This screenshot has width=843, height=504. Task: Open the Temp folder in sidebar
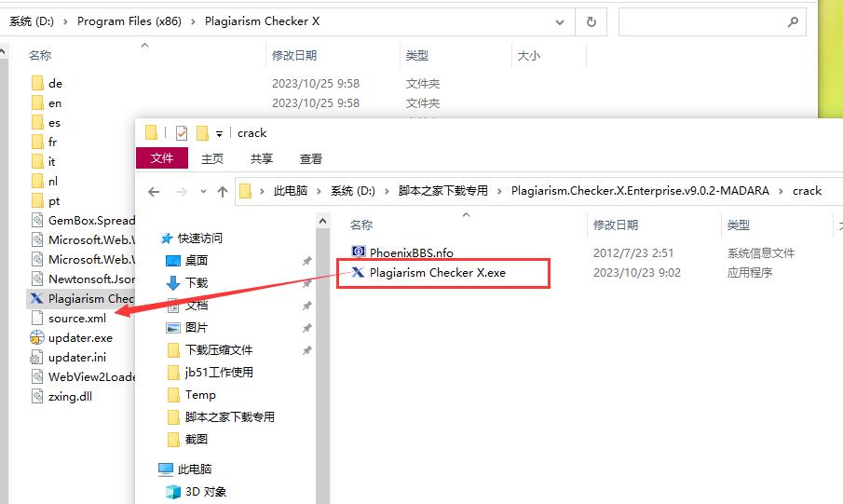point(200,395)
